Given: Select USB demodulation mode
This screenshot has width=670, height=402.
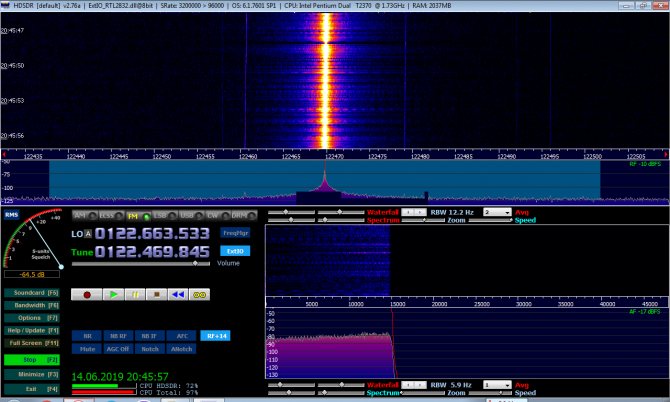Looking at the screenshot, I should click(191, 216).
